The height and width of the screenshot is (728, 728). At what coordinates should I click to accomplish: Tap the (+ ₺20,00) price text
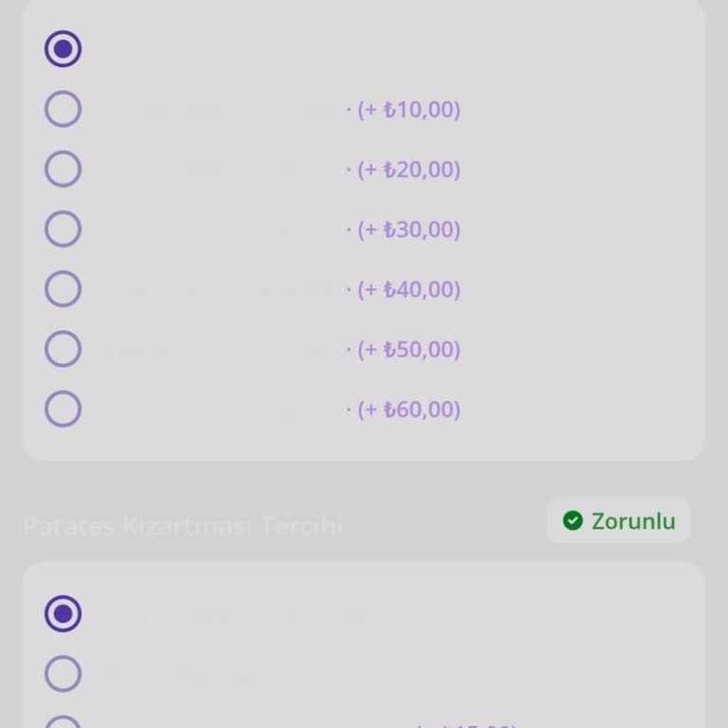[408, 170]
